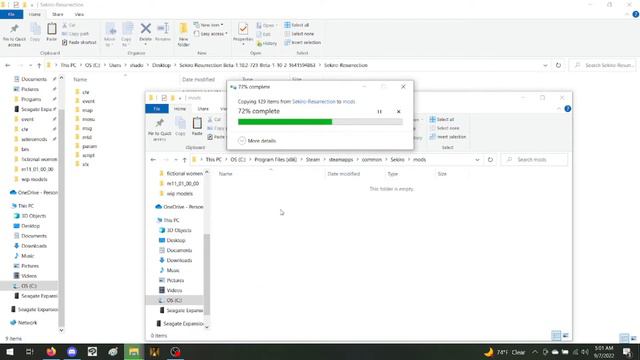Open the mods destination link
The height and width of the screenshot is (360, 640).
click(349, 101)
